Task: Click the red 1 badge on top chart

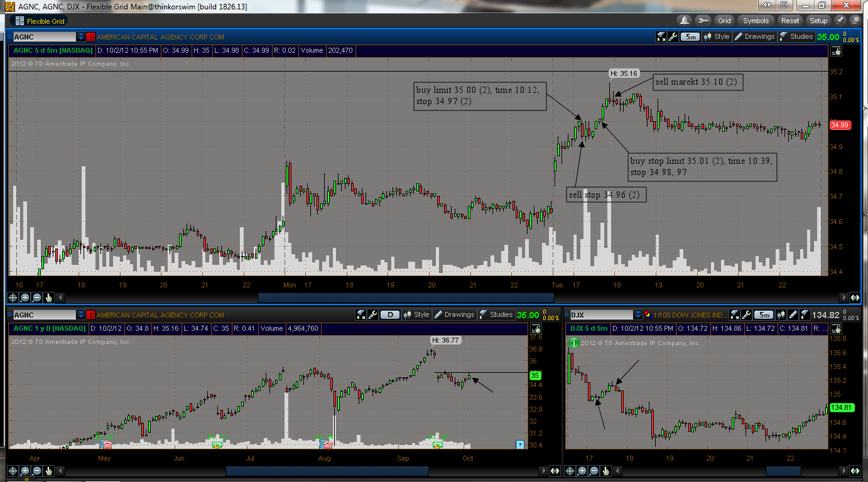Action: pyautogui.click(x=90, y=37)
